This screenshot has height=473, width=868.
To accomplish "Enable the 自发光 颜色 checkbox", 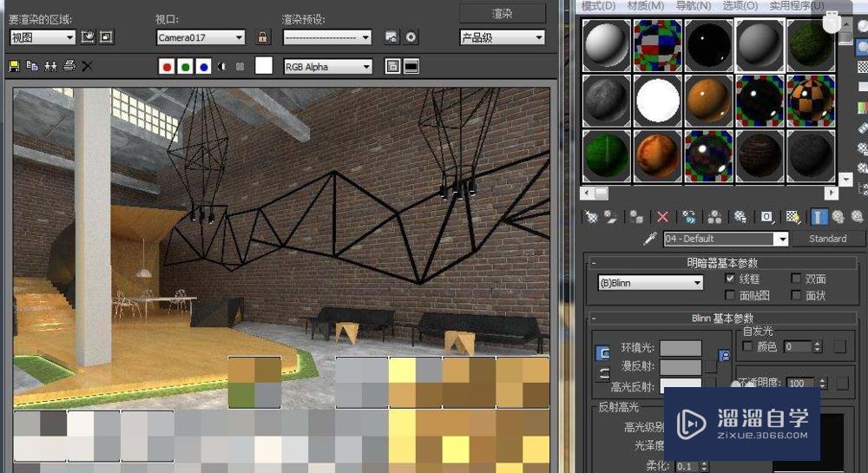I will 747,346.
